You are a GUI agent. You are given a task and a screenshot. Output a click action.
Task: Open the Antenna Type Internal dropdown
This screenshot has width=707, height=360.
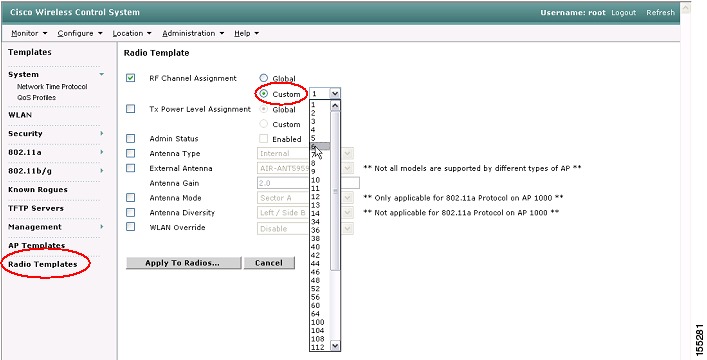(x=305, y=154)
